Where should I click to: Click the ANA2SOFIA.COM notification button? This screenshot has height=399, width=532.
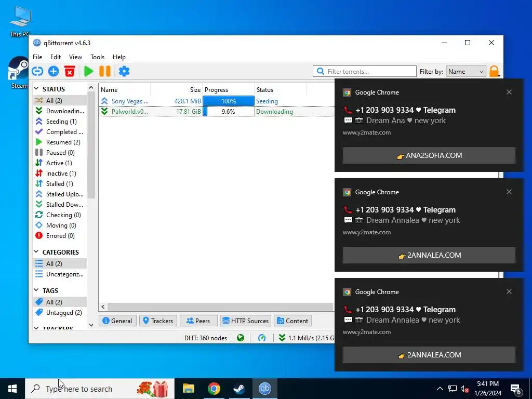[429, 155]
